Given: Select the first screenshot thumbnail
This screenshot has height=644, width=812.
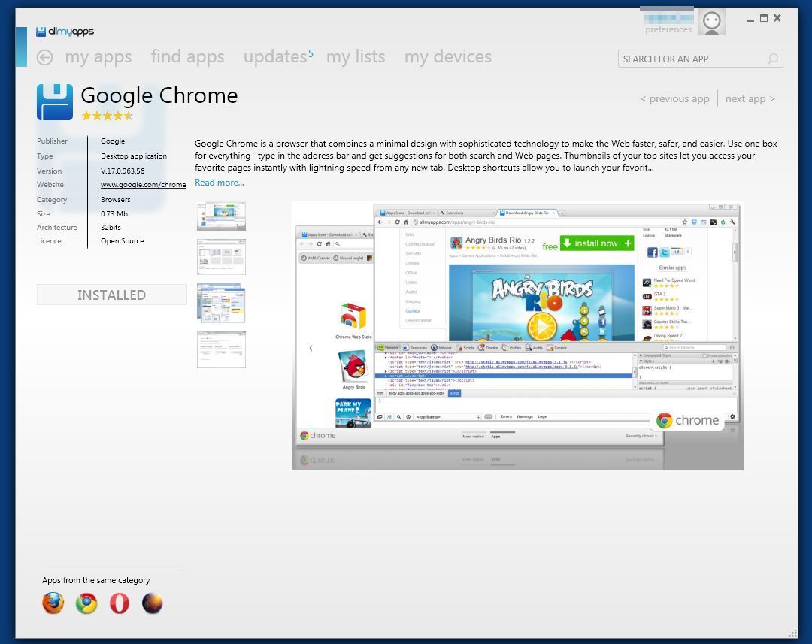Looking at the screenshot, I should pyautogui.click(x=221, y=216).
